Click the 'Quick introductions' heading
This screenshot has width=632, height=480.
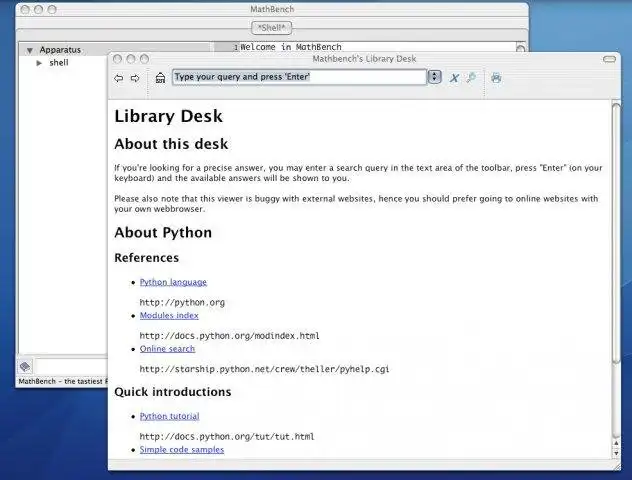tap(173, 392)
